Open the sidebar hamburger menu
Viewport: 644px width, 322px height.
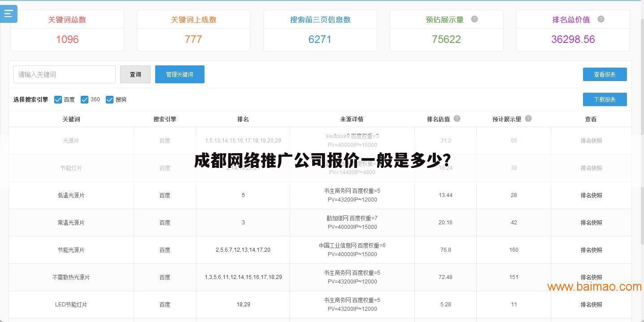click(x=8, y=13)
